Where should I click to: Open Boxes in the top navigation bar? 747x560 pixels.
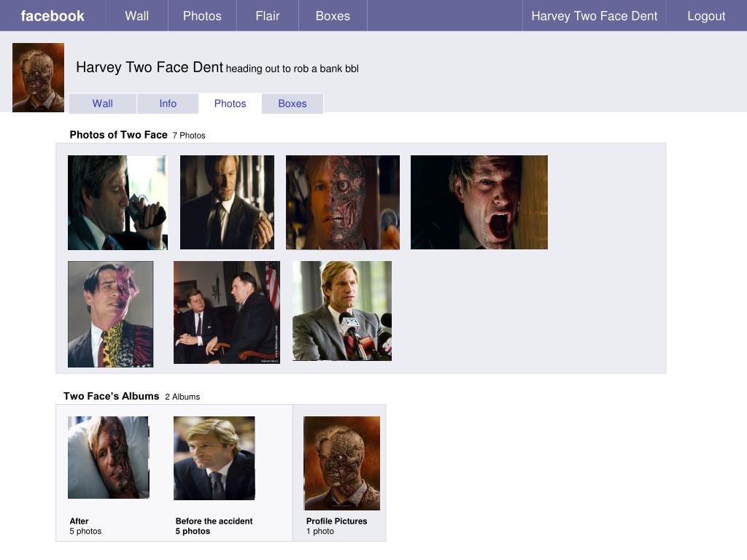point(333,16)
